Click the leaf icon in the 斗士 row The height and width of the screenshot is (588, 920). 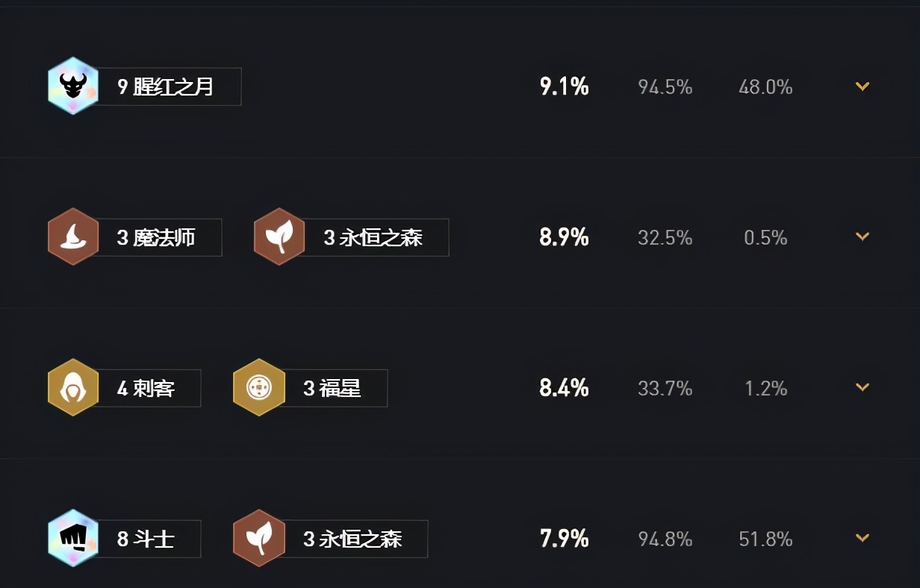click(259, 538)
